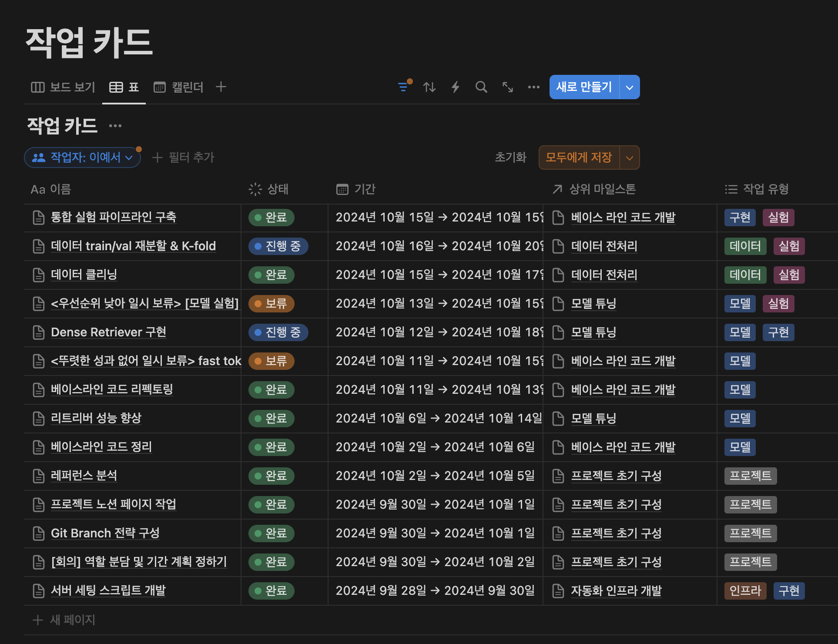The width and height of the screenshot is (838, 644).
Task: Click the 인프라 tag in 서버 세팅 row
Action: (745, 591)
